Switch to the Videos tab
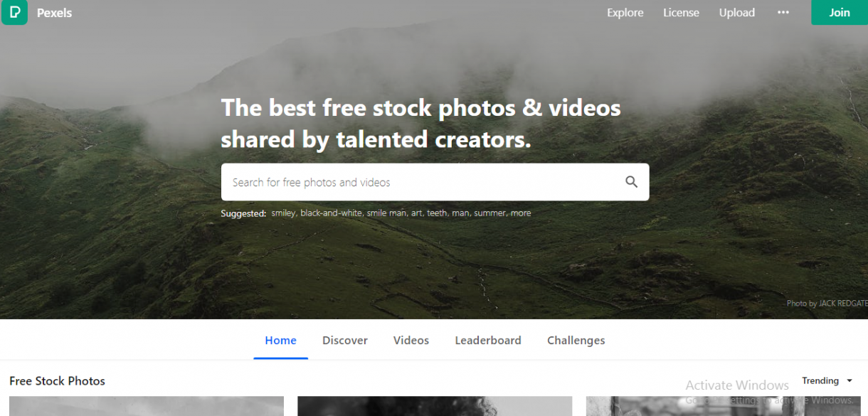868x416 pixels. (x=411, y=341)
